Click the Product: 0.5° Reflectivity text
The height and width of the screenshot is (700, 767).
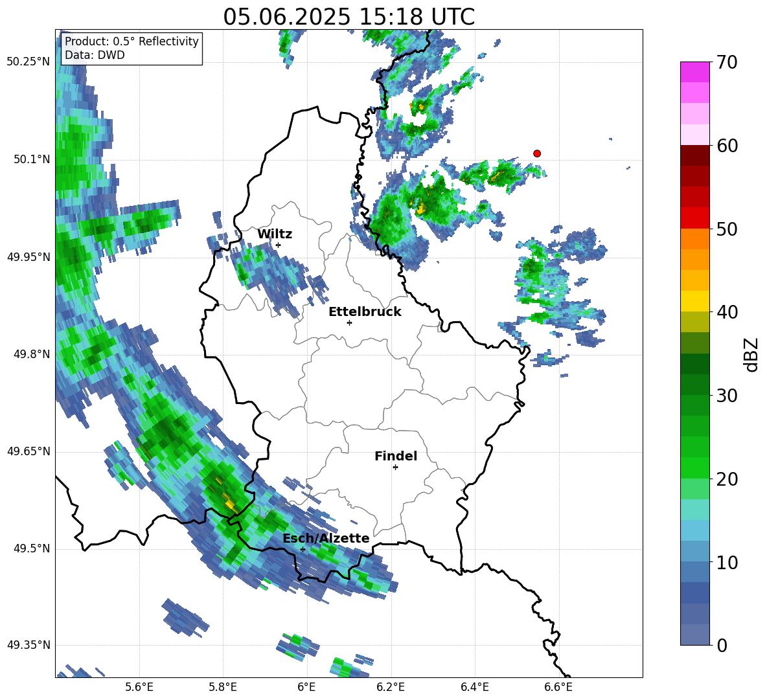coord(132,41)
